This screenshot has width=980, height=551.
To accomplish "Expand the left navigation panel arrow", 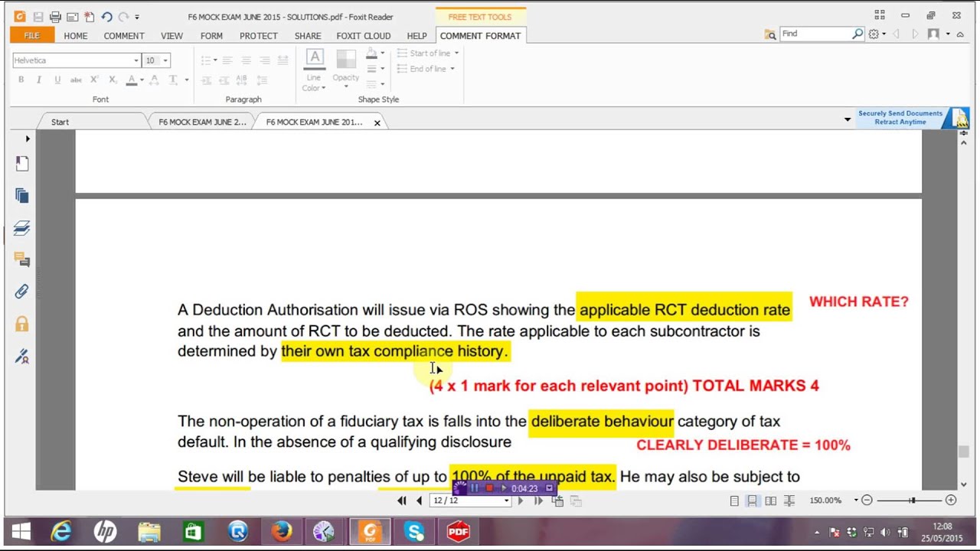I will 28,139.
